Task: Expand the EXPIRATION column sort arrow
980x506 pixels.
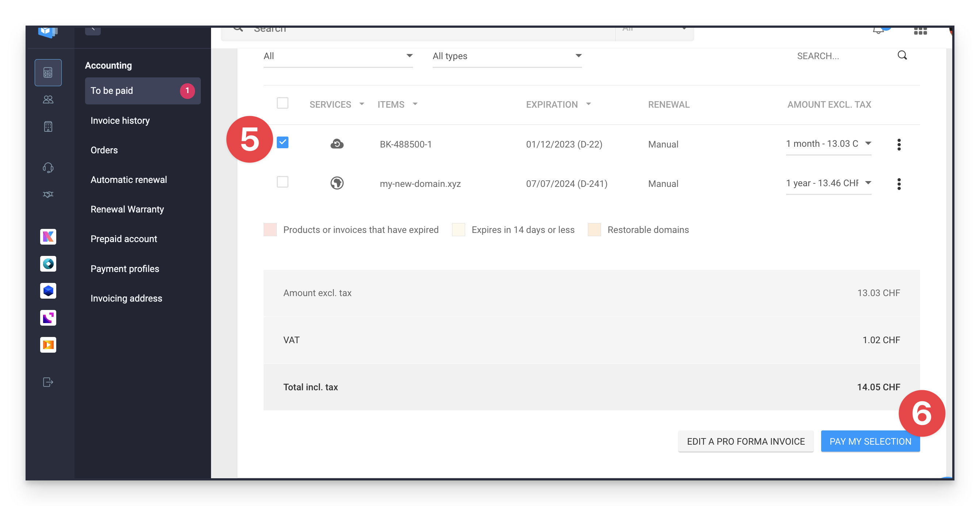Action: tap(589, 104)
